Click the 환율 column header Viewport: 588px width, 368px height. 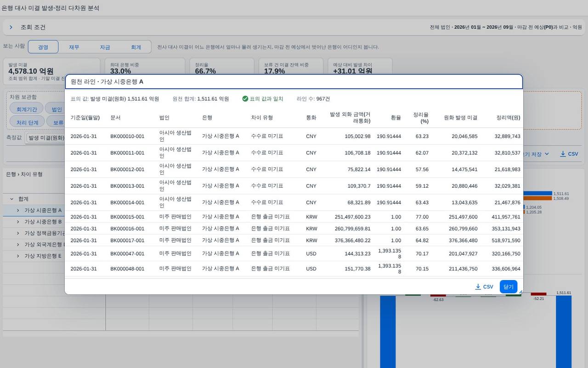click(x=396, y=118)
